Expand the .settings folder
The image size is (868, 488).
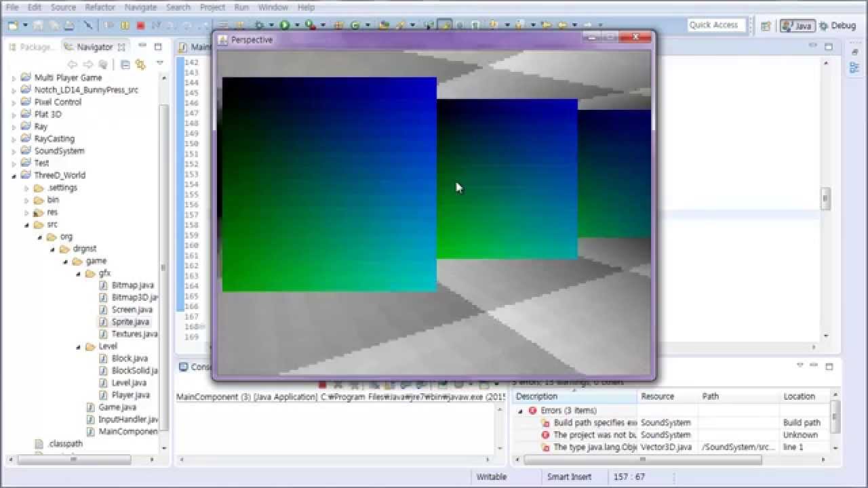point(27,188)
